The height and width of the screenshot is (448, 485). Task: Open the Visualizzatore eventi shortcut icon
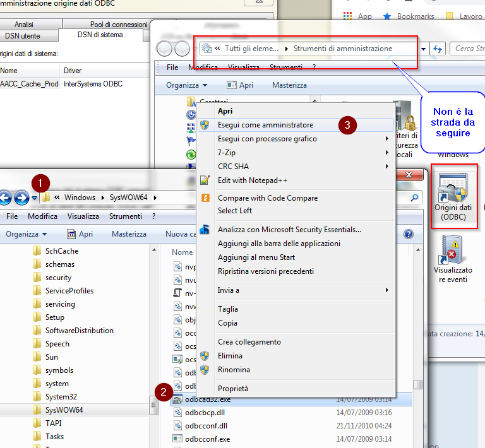(x=452, y=250)
